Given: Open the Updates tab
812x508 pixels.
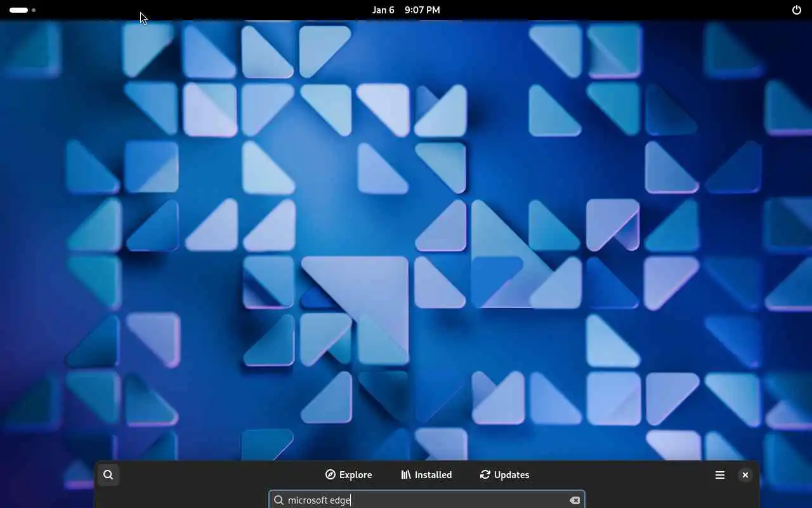Looking at the screenshot, I should coord(505,475).
